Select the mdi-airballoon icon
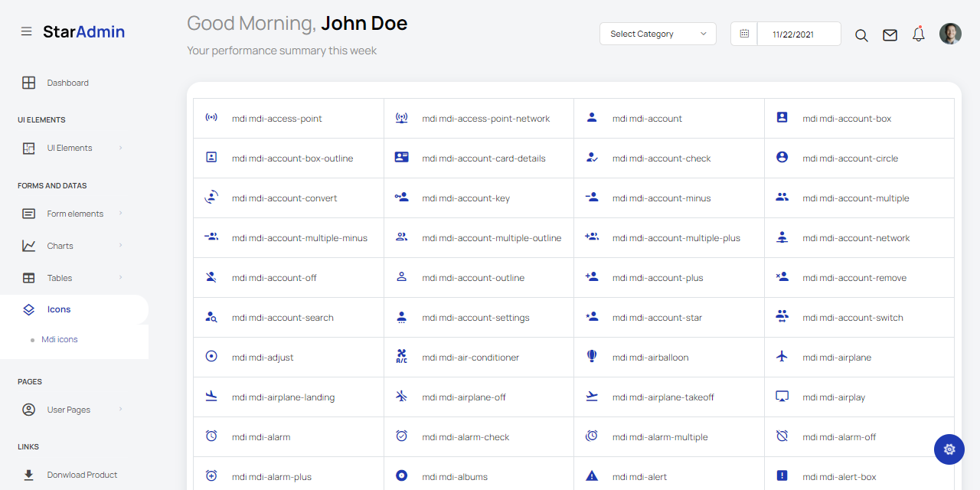The height and width of the screenshot is (490, 980). (x=591, y=357)
